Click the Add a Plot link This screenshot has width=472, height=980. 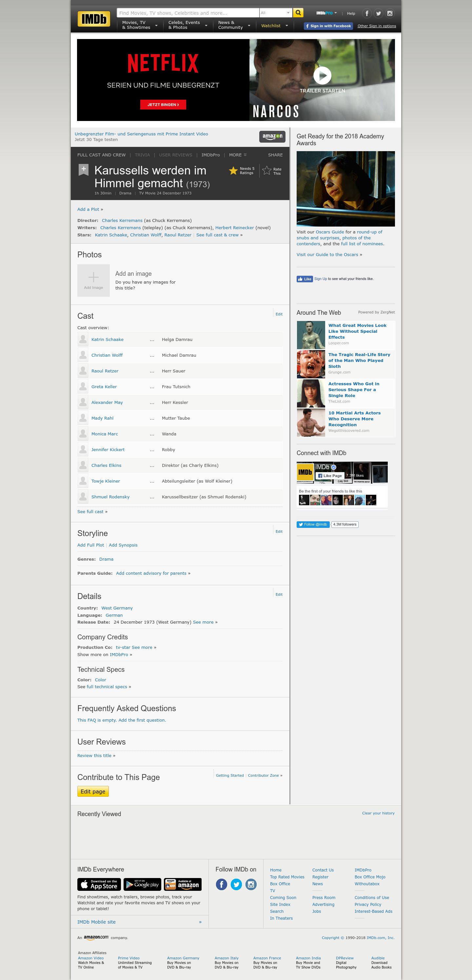[88, 209]
